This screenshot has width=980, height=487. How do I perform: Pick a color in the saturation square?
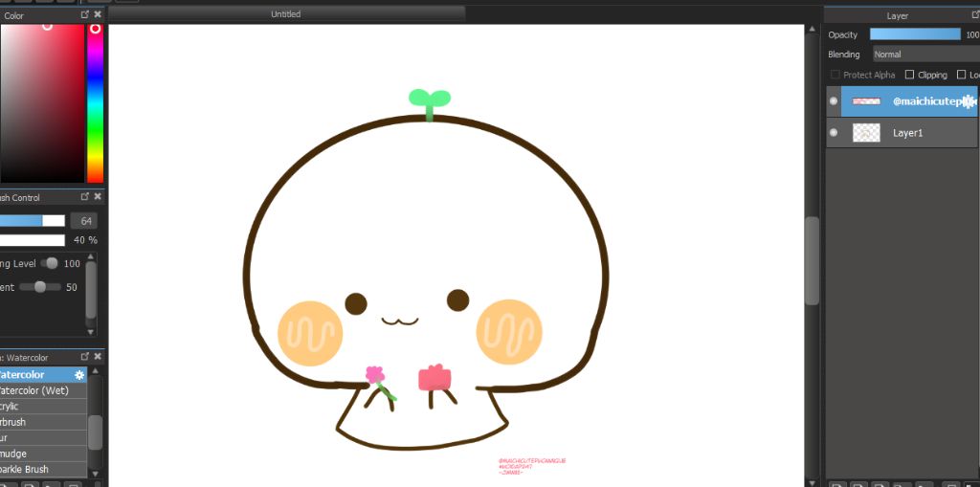tap(42, 103)
